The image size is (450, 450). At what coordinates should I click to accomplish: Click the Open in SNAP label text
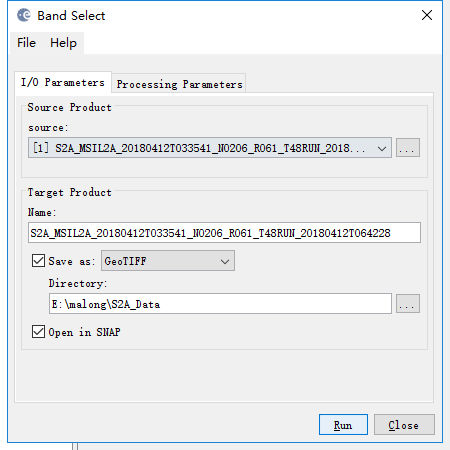coord(84,332)
